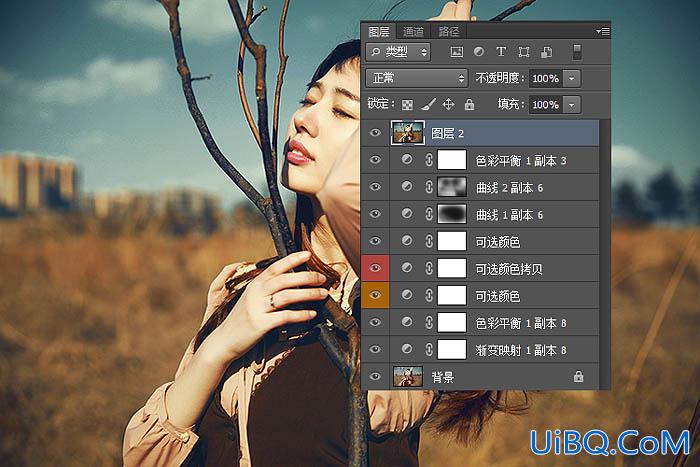Select layer name 渐变映射 1 副本 8
Viewport: 700px width, 467px height.
coord(521,350)
